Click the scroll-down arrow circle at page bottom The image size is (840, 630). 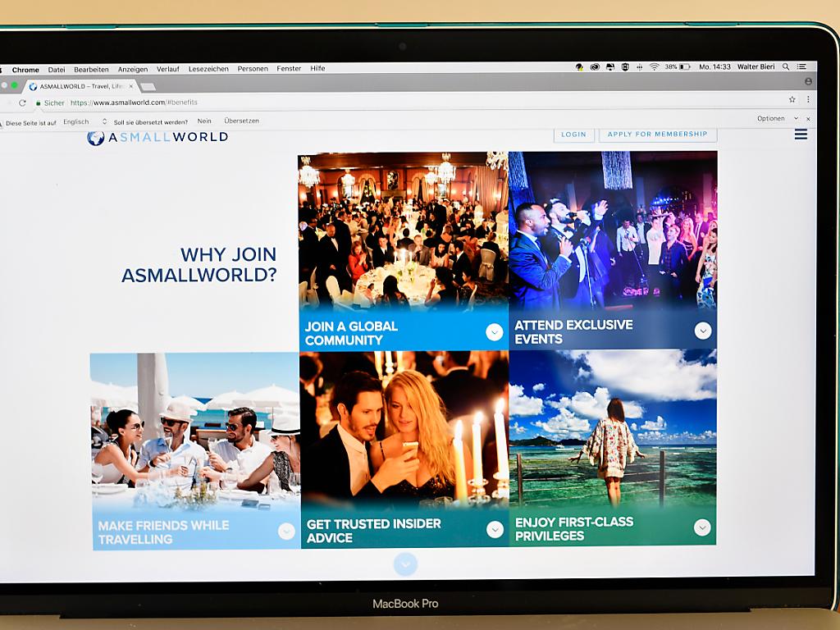[405, 564]
